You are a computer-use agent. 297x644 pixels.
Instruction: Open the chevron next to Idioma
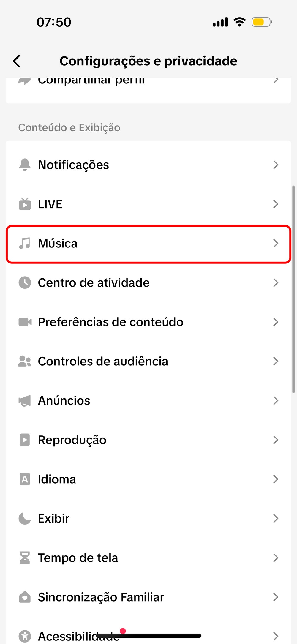coord(276,479)
